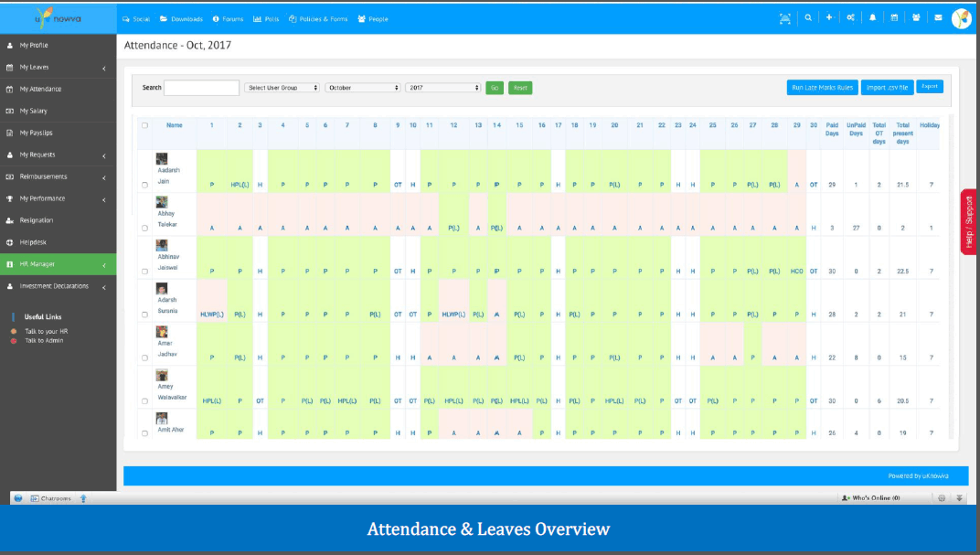980x555 pixels.
Task: Check the box for Adarsh Surania
Action: coord(144,315)
